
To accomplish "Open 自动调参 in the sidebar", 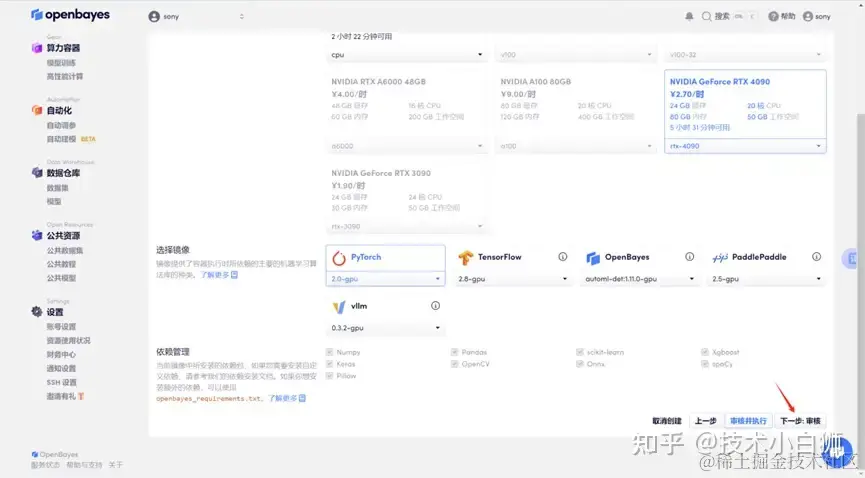I will [61, 125].
